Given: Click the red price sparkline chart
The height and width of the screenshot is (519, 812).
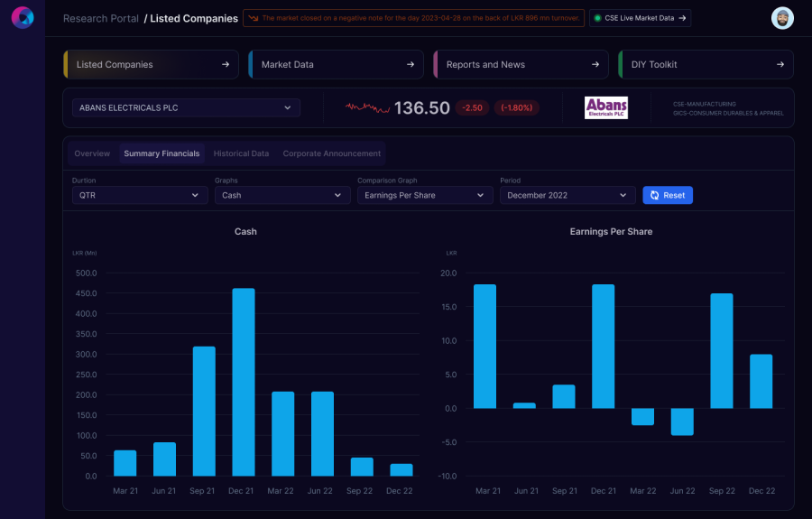Looking at the screenshot, I should point(367,107).
